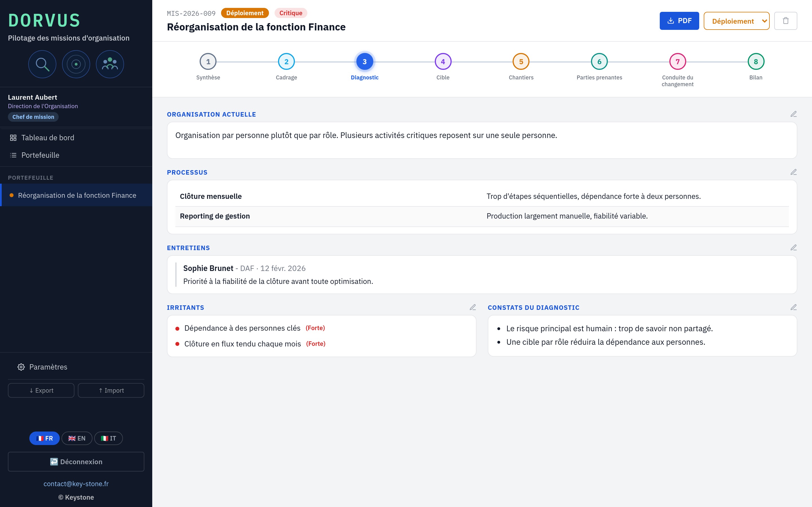Click the magnifying glass icon in sidebar
Viewport: 812px width, 507px height.
point(42,64)
